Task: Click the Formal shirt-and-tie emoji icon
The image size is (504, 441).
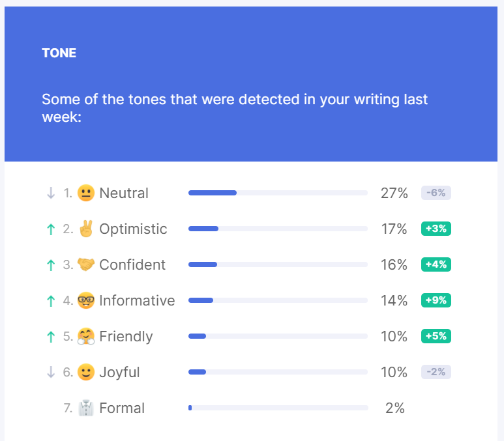Action: pyautogui.click(x=85, y=408)
